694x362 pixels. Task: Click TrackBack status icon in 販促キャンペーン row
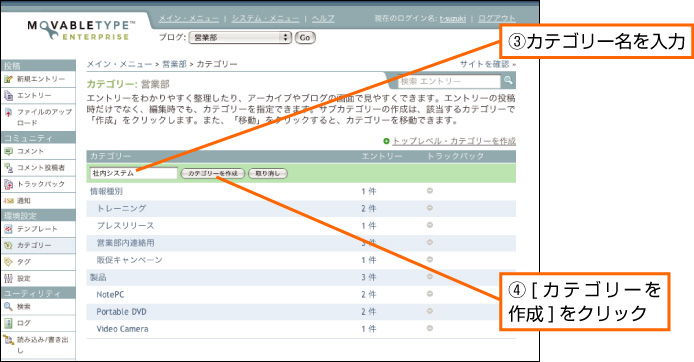429,260
